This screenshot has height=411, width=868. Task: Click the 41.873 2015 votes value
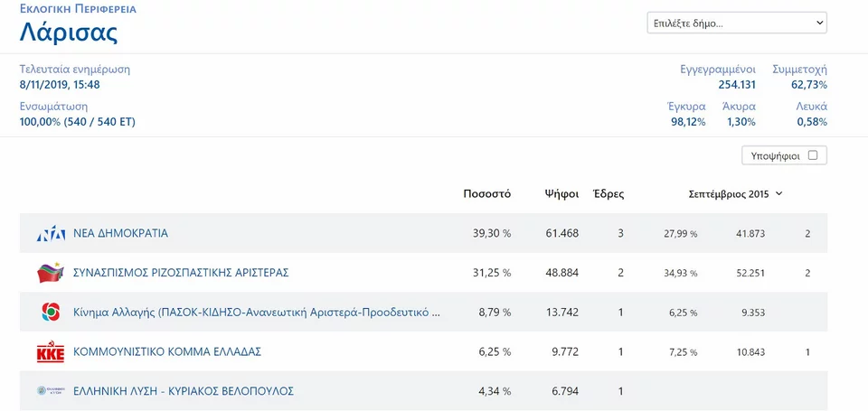750,234
